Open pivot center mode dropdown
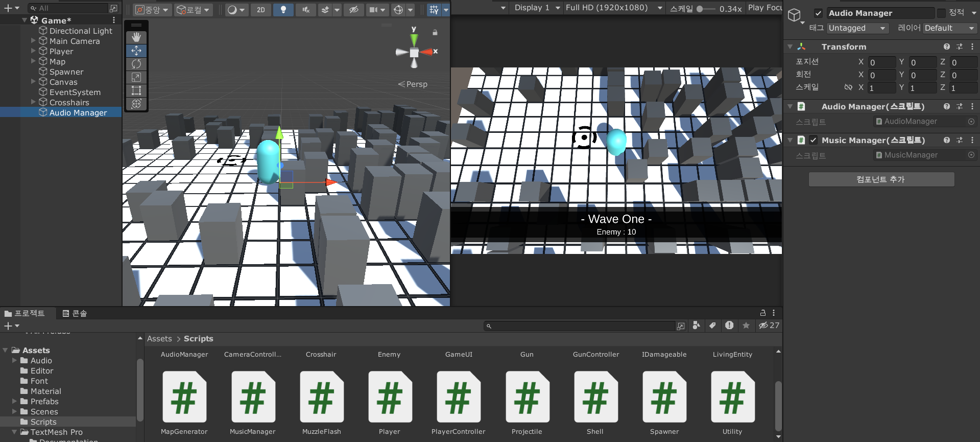This screenshot has width=980, height=442. pyautogui.click(x=152, y=10)
